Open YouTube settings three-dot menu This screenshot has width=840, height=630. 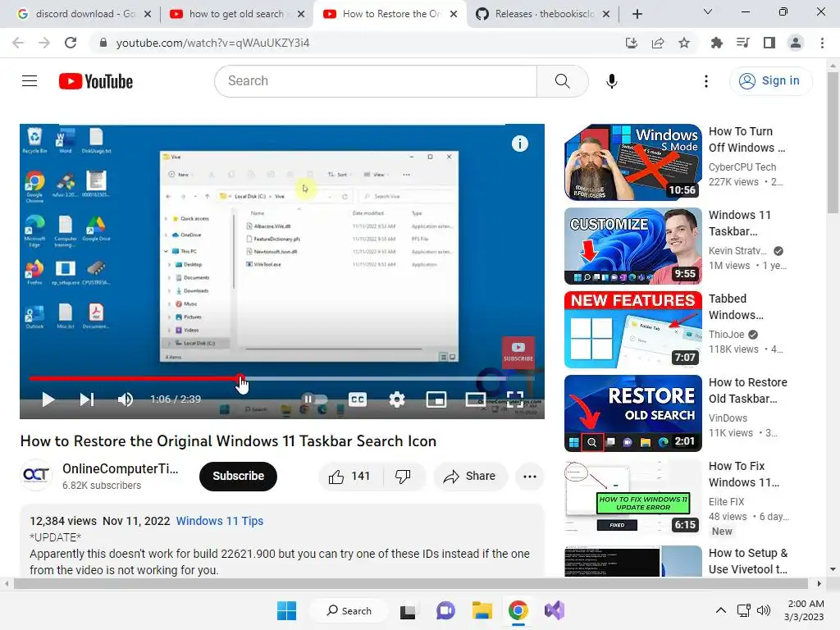pos(706,81)
